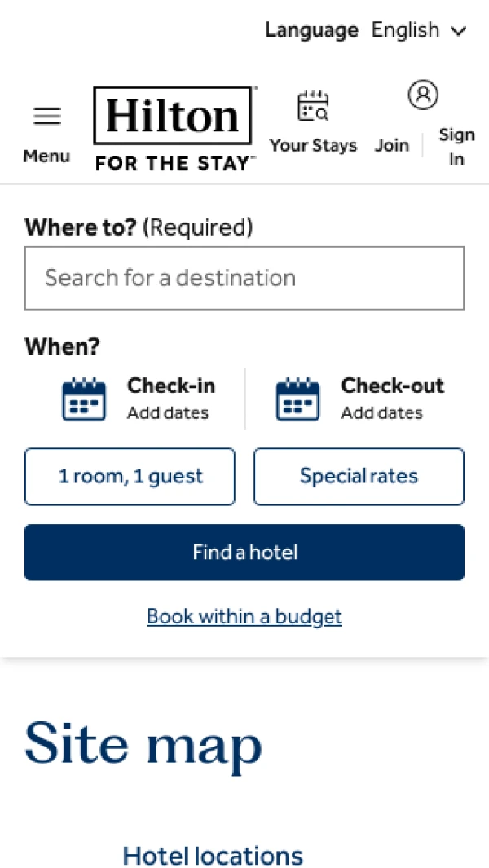Image resolution: width=489 pixels, height=868 pixels.
Task: Click the Join link in the header
Action: point(392,145)
